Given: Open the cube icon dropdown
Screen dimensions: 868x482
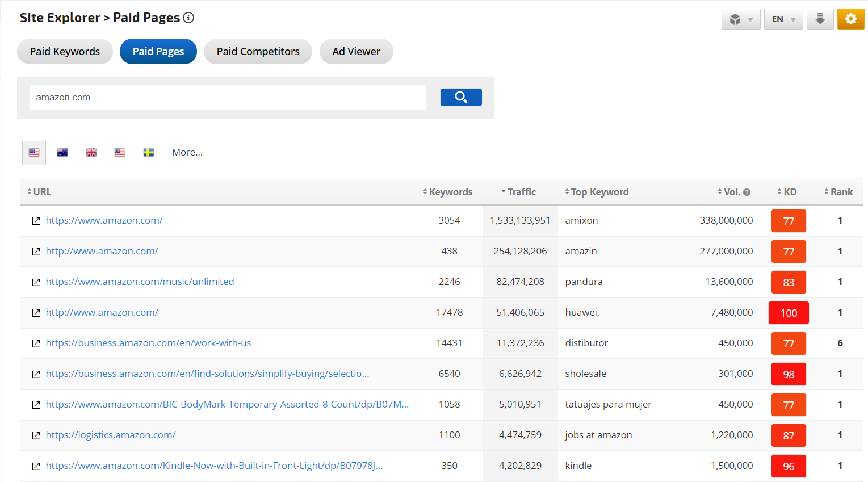Looking at the screenshot, I should 740,19.
